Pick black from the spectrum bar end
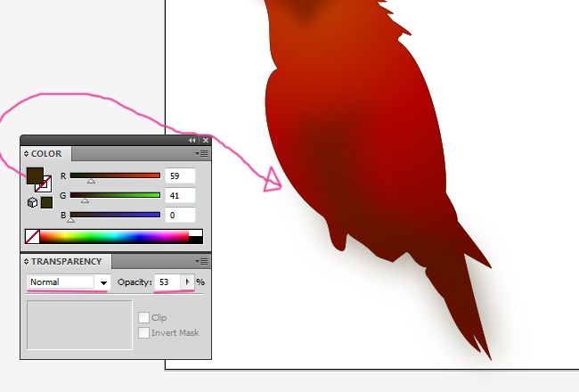Image resolution: width=579 pixels, height=392 pixels. [196, 240]
